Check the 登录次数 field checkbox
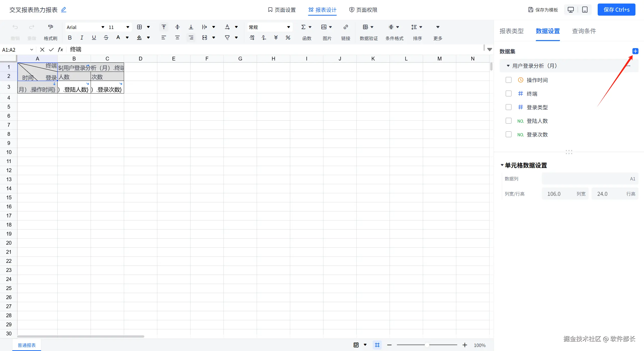 (508, 135)
